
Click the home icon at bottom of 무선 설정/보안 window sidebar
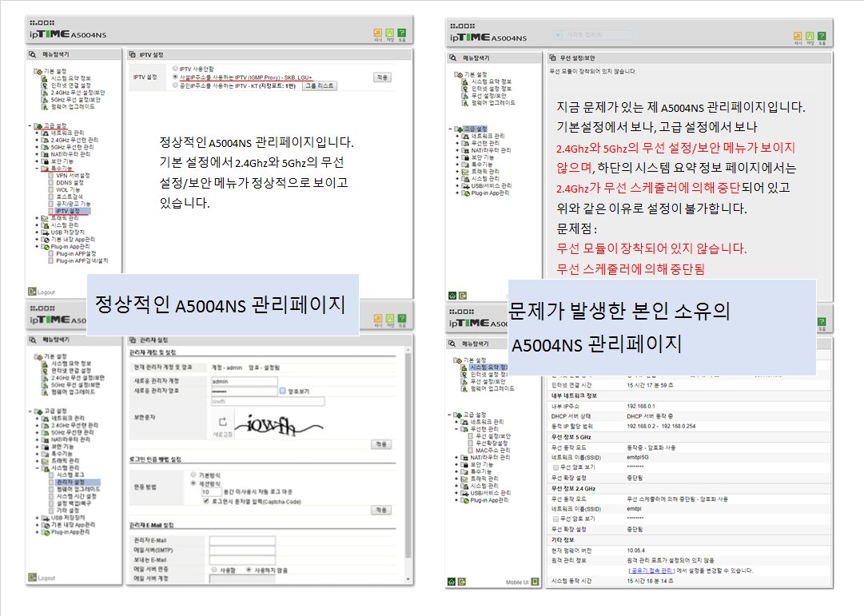point(452,296)
